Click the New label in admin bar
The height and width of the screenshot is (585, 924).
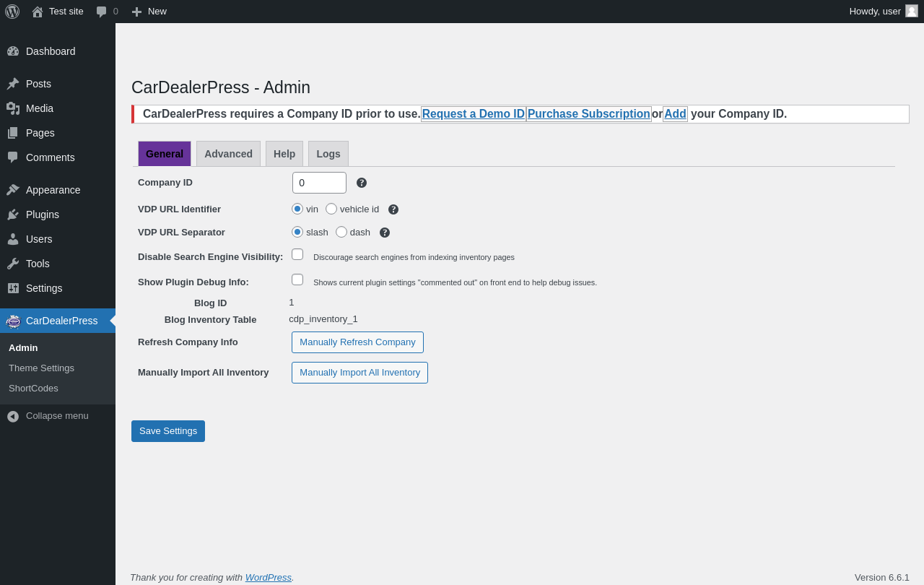coord(157,12)
